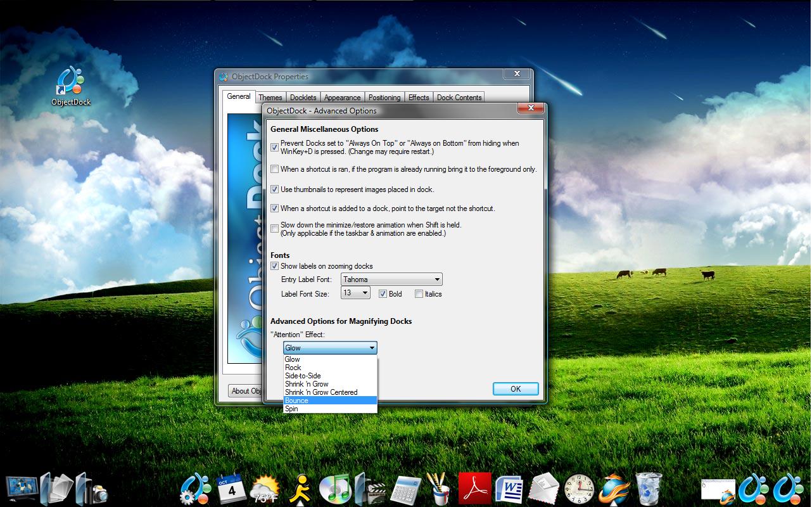Screen dimensions: 812x507
Task: Uncheck the Bold font checkbox
Action: (383, 293)
